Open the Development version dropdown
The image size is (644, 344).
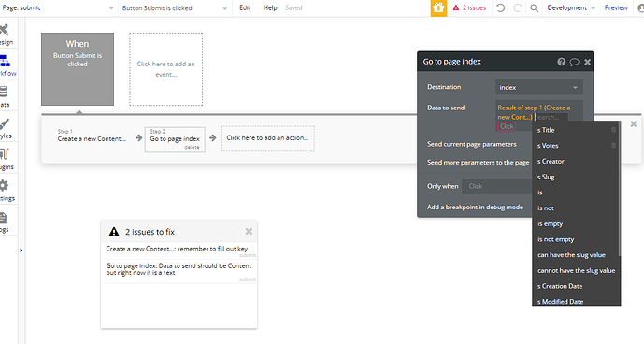[x=570, y=7]
